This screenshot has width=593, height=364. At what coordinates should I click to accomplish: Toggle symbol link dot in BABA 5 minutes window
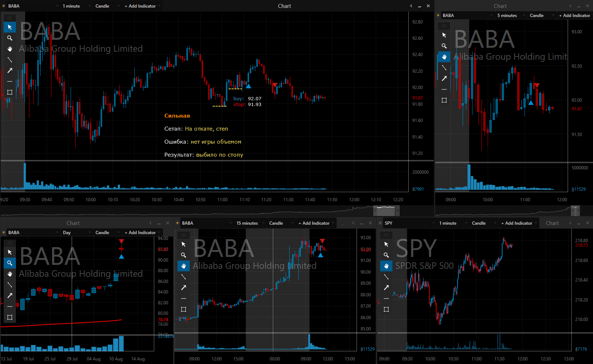tap(438, 16)
